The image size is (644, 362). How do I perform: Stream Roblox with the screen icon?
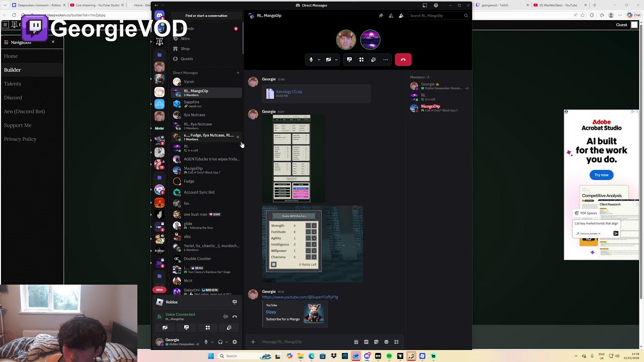click(234, 302)
